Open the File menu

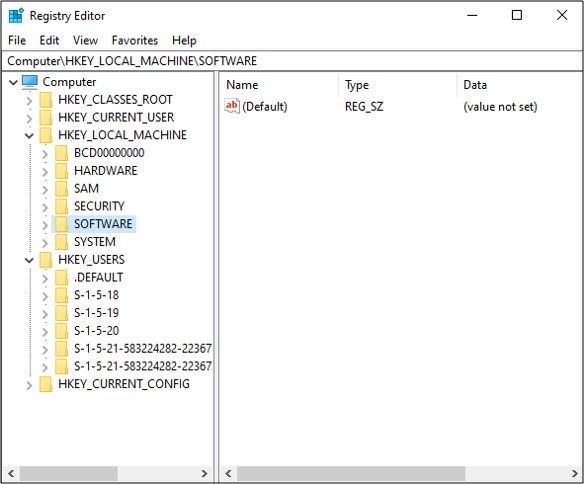click(x=17, y=40)
